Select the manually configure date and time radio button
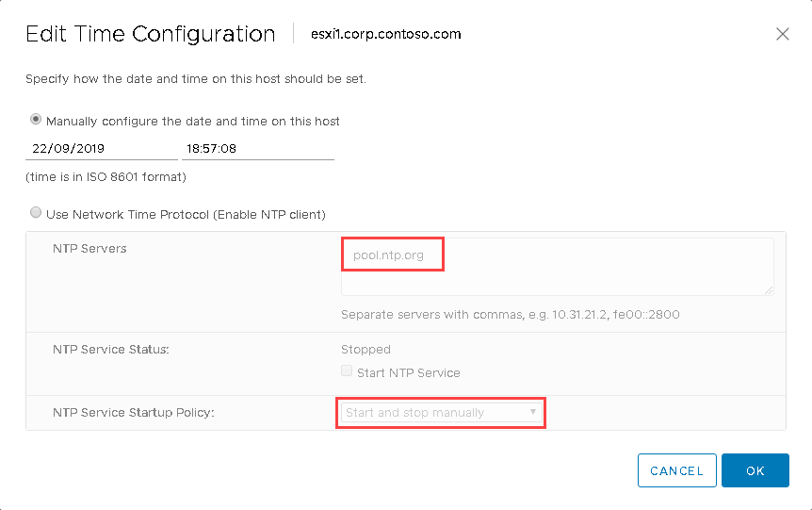Image resolution: width=812 pixels, height=510 pixels. tap(35, 120)
